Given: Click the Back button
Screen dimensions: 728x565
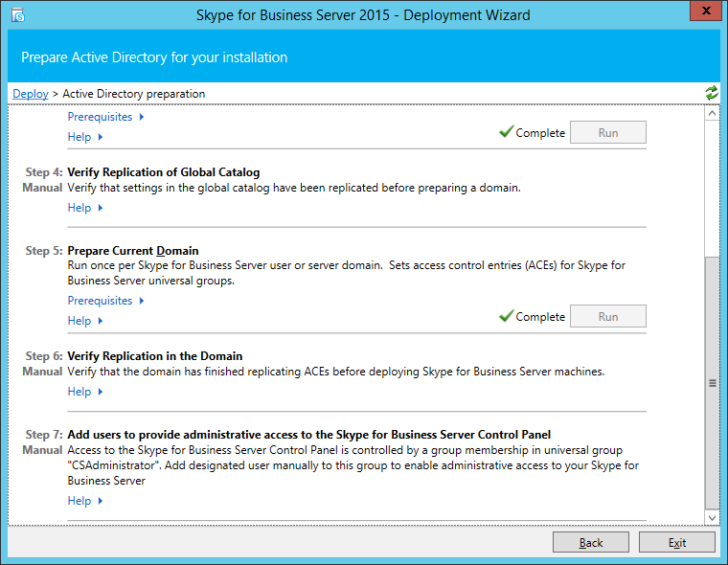Looking at the screenshot, I should (x=591, y=542).
